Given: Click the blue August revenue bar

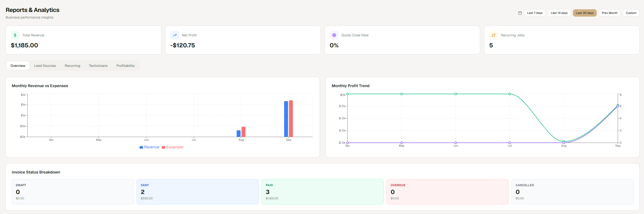Looking at the screenshot, I should (238, 133).
